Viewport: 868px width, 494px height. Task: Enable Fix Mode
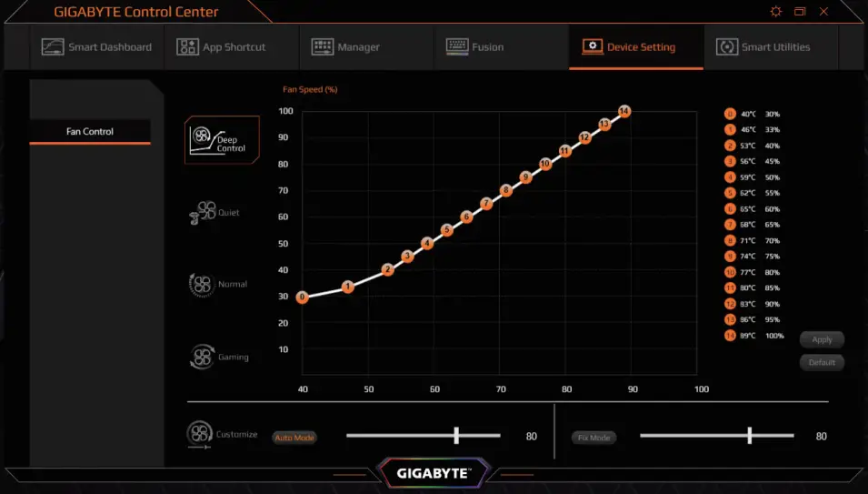tap(594, 438)
